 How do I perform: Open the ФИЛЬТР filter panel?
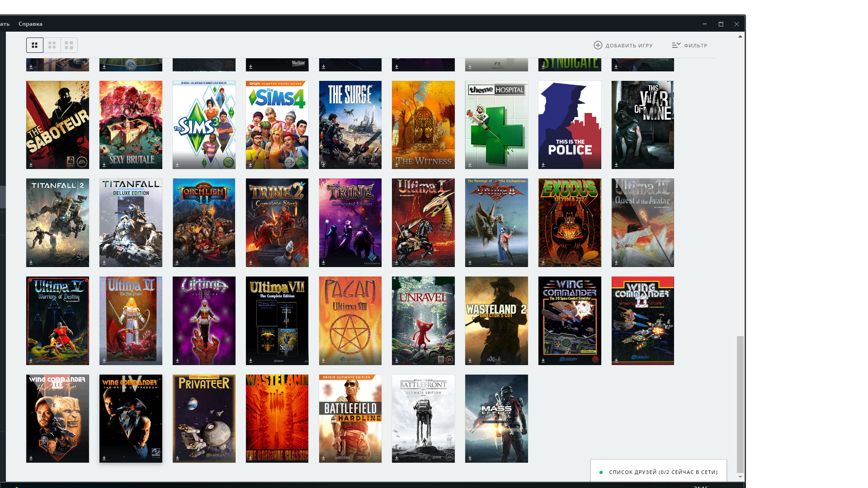coord(689,45)
